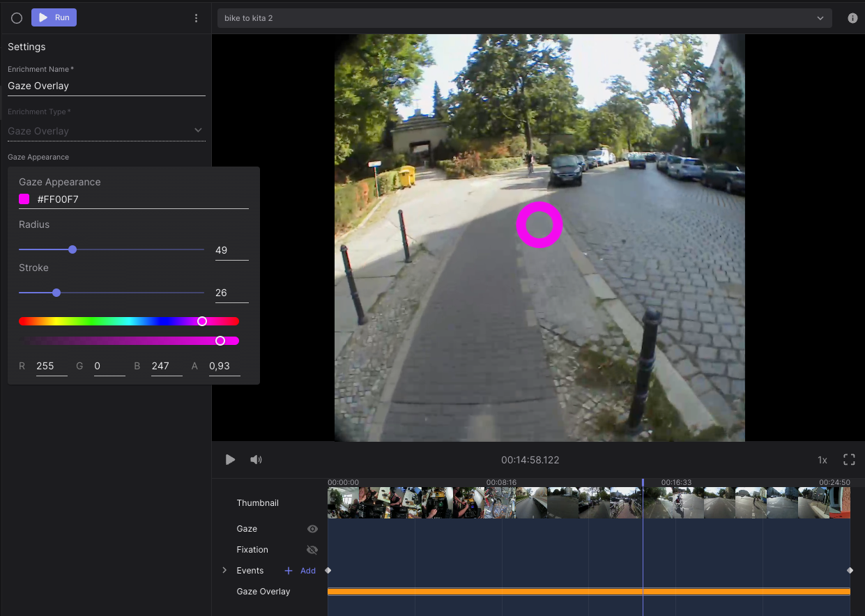Click the 00:00:00 timeline label
The height and width of the screenshot is (616, 865).
tap(343, 482)
